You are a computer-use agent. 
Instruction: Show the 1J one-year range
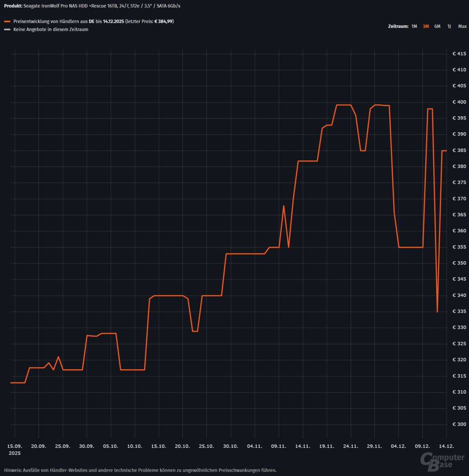pos(449,26)
